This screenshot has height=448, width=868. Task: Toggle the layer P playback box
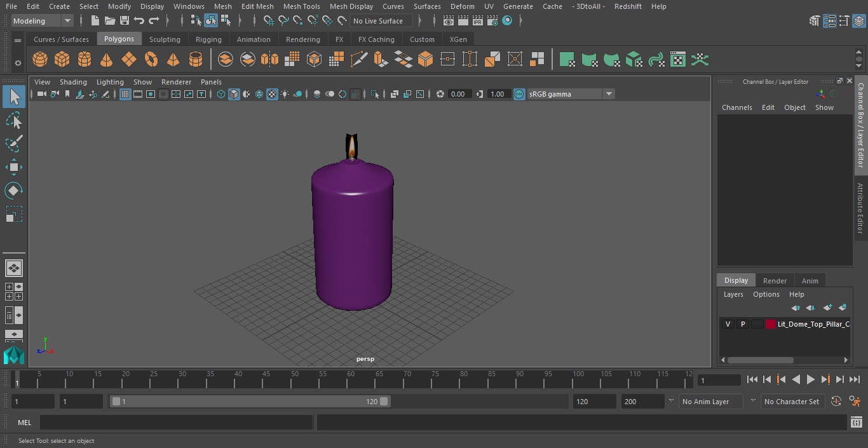742,324
